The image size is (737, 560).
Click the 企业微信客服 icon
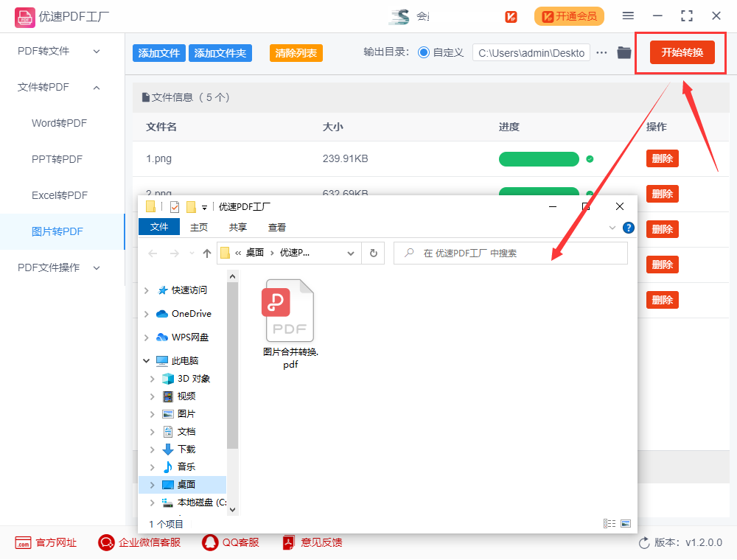pos(106,543)
